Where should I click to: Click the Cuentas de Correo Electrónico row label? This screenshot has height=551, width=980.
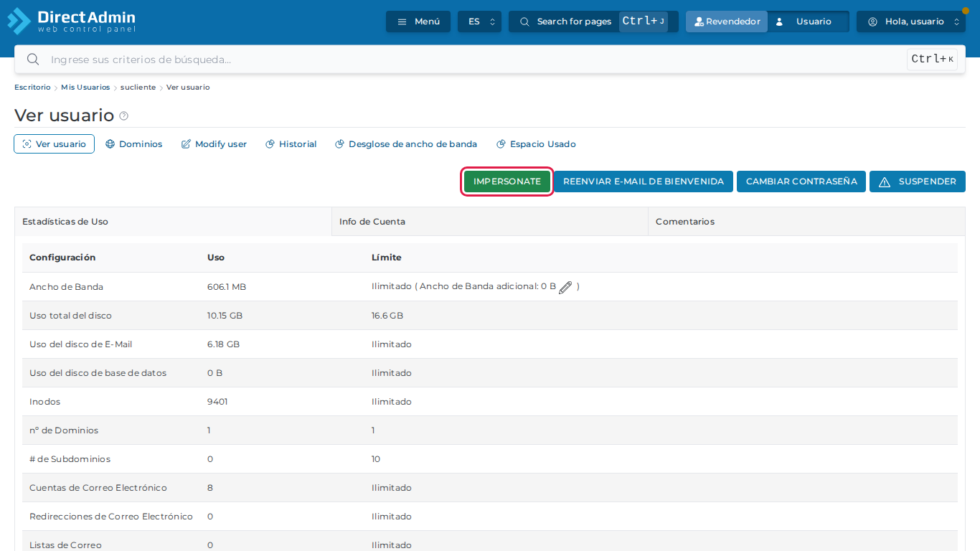pyautogui.click(x=98, y=488)
